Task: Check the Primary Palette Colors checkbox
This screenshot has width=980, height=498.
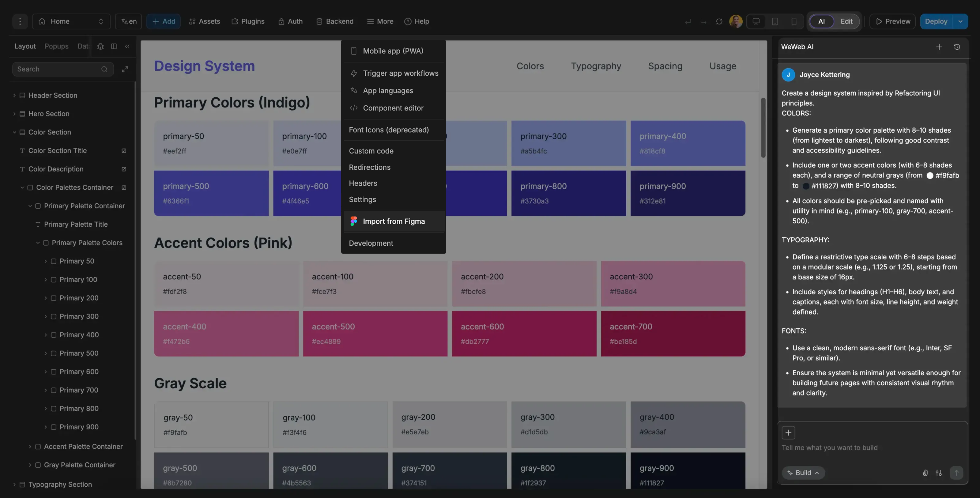Action: 45,242
